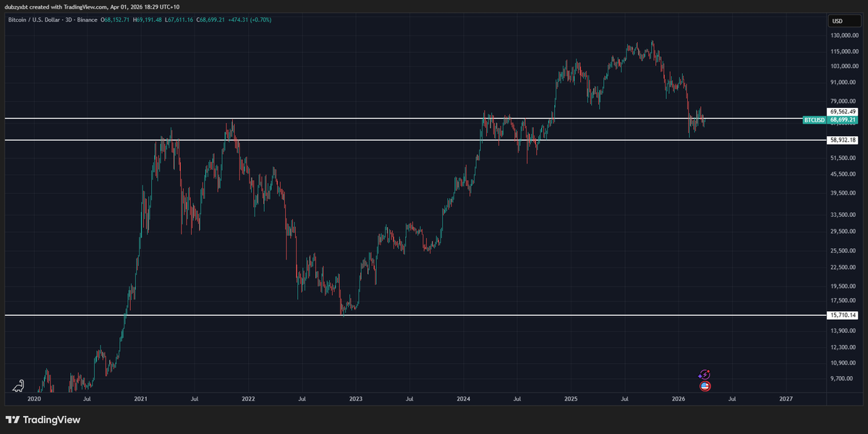This screenshot has width=868, height=434.
Task: Click the 91,000.00 price axis label
Action: pyautogui.click(x=843, y=82)
